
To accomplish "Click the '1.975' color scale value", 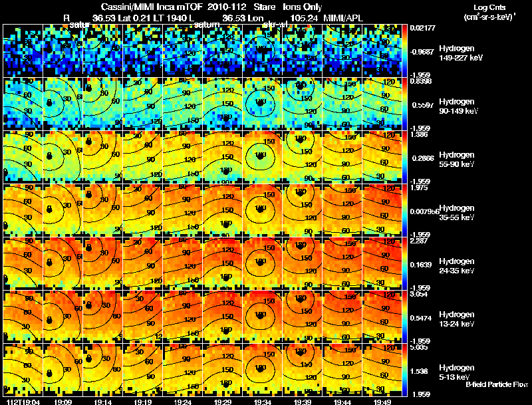I will click(419, 188).
